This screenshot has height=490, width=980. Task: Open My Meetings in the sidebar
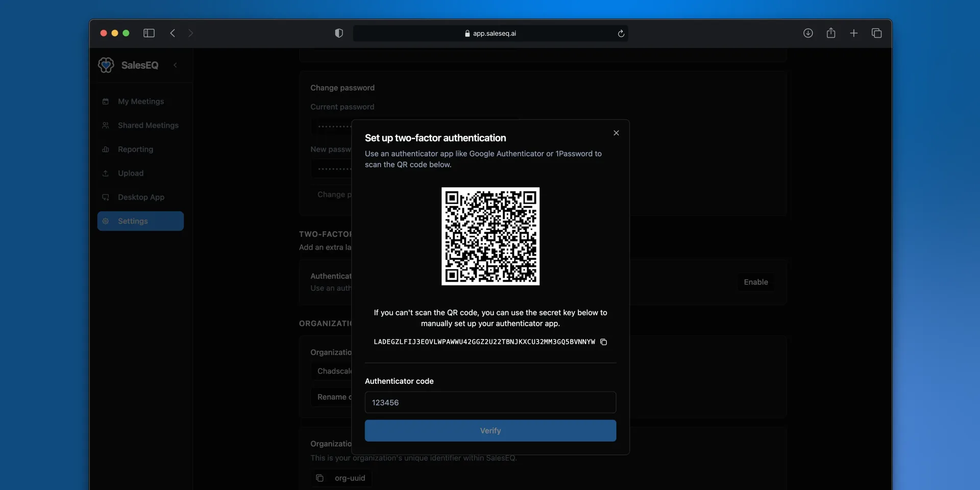[140, 102]
